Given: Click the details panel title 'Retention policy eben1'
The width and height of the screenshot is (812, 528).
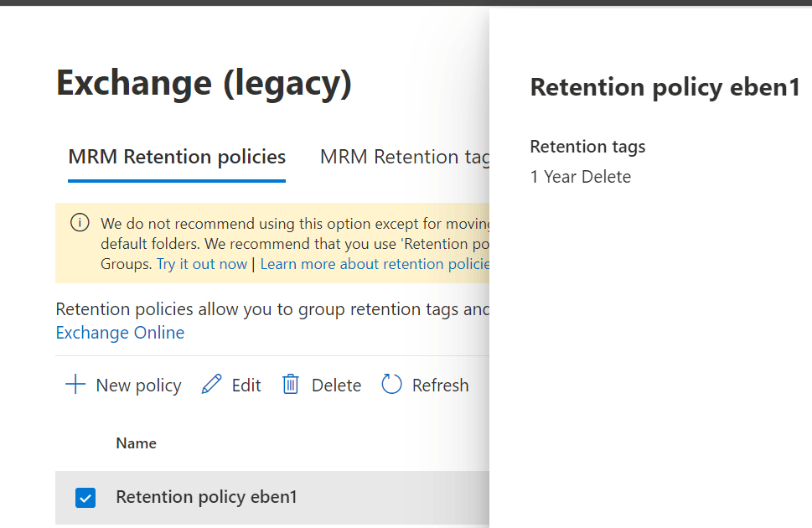Looking at the screenshot, I should tap(665, 87).
